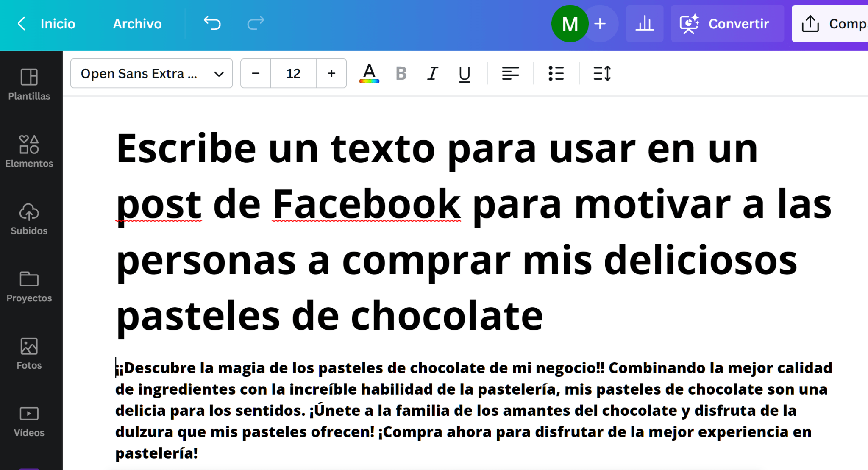Open the Elementos sidebar panel
This screenshot has height=470, width=868.
pos(29,151)
